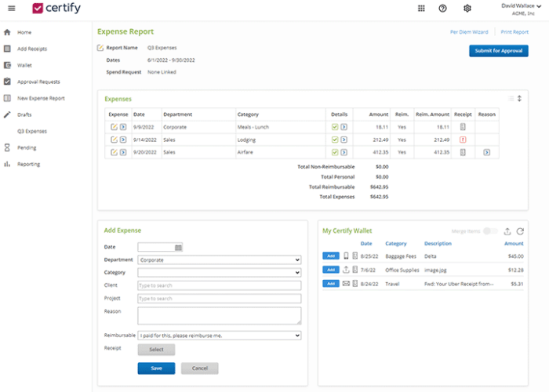Open the hamburger menu at top left

click(11, 9)
